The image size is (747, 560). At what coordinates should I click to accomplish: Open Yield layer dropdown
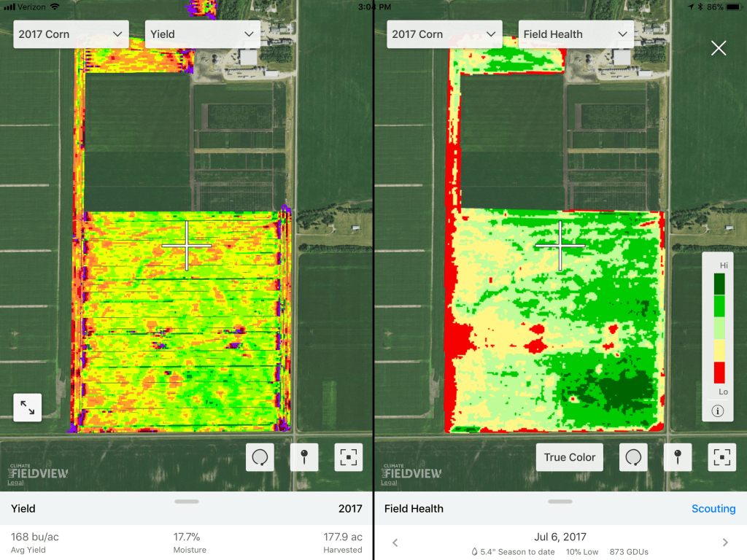[203, 34]
